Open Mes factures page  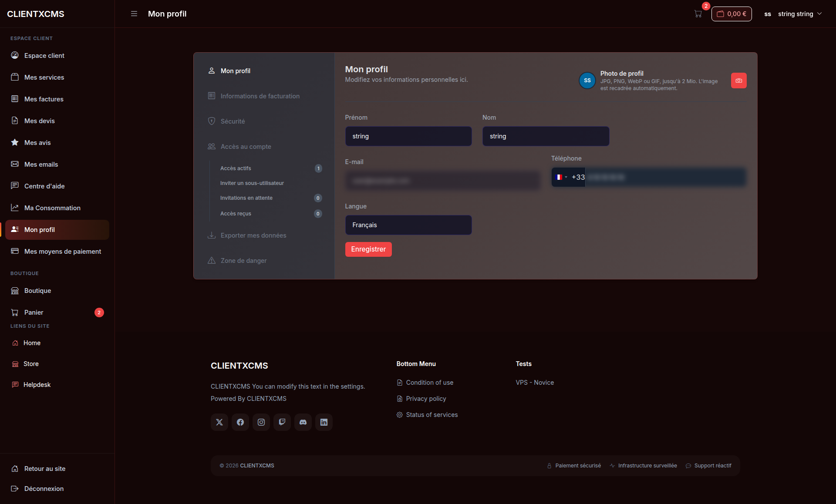coord(57,99)
